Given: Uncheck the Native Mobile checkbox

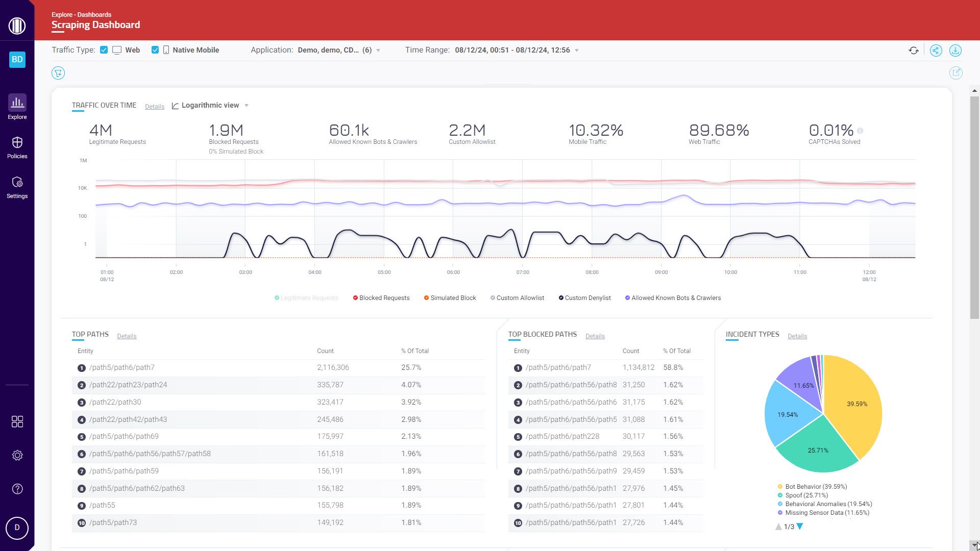Looking at the screenshot, I should (155, 50).
